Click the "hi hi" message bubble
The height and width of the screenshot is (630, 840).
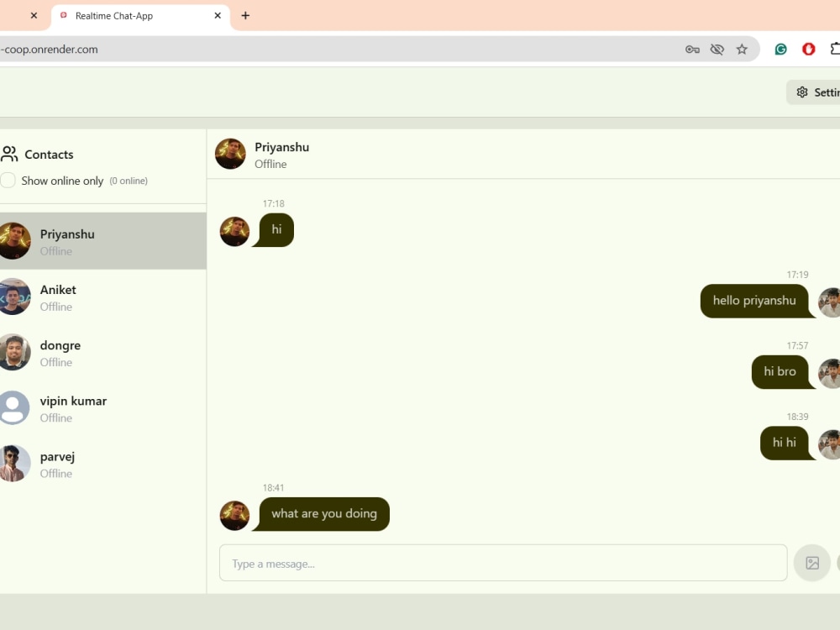tap(786, 443)
